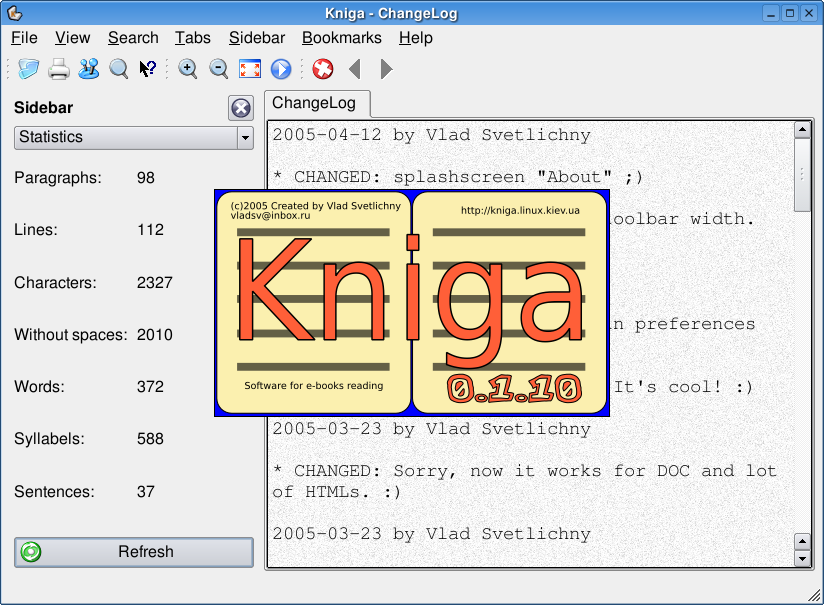The image size is (824, 605).
Task: Click the Characters: 2327 statistic
Action: tap(93, 282)
